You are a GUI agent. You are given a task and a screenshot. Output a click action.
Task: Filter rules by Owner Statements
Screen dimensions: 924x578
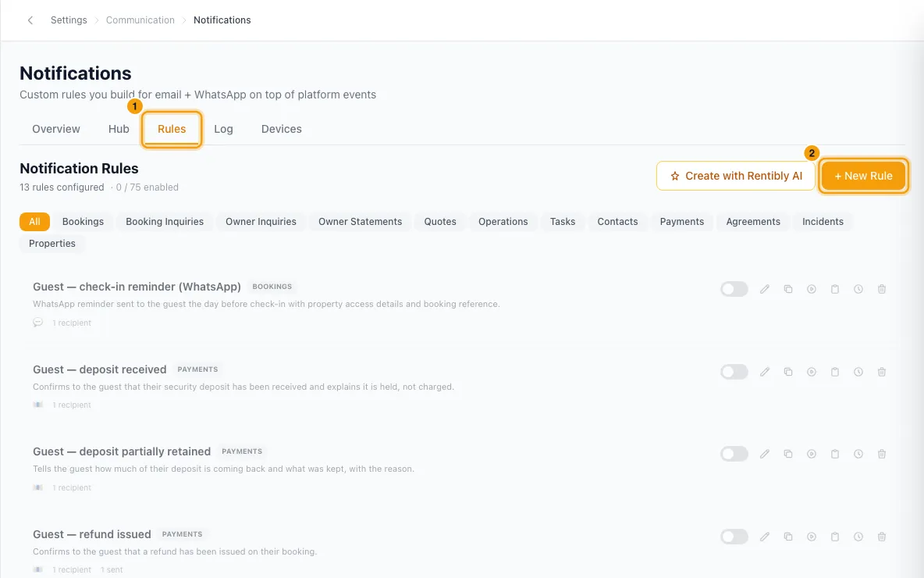pyautogui.click(x=360, y=222)
